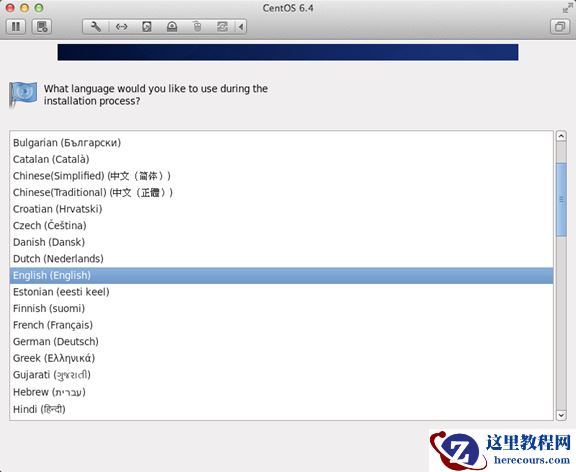
Task: Click the scrollbar up arrow in language list
Action: click(561, 136)
